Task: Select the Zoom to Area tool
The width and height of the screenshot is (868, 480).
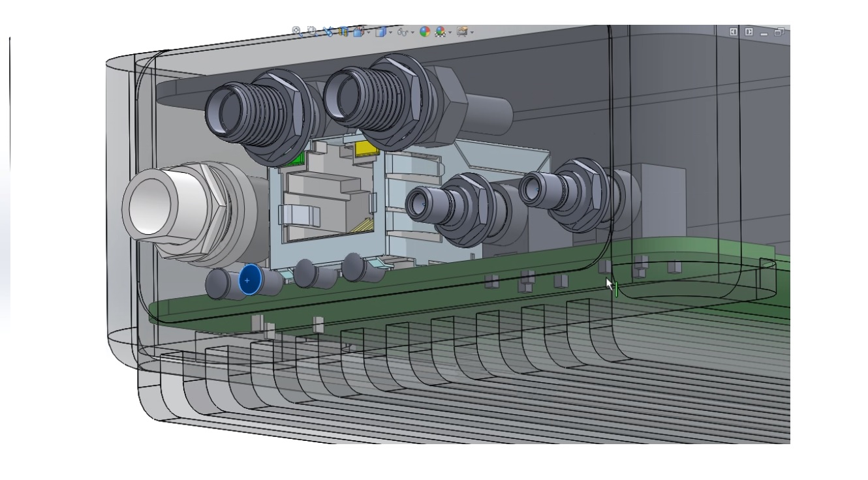Action: 311,31
